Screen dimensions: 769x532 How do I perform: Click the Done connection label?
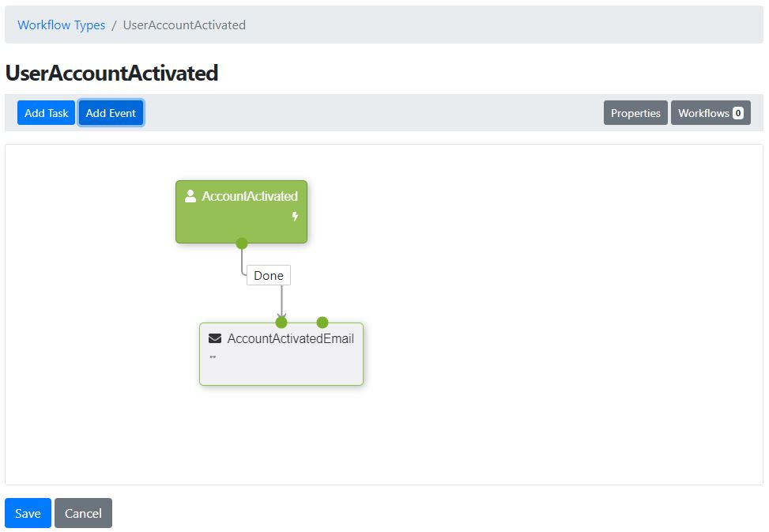tap(268, 276)
